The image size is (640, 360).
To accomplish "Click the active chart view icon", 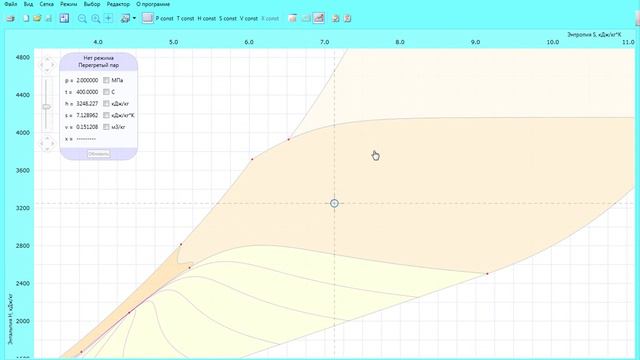I will coord(319,18).
